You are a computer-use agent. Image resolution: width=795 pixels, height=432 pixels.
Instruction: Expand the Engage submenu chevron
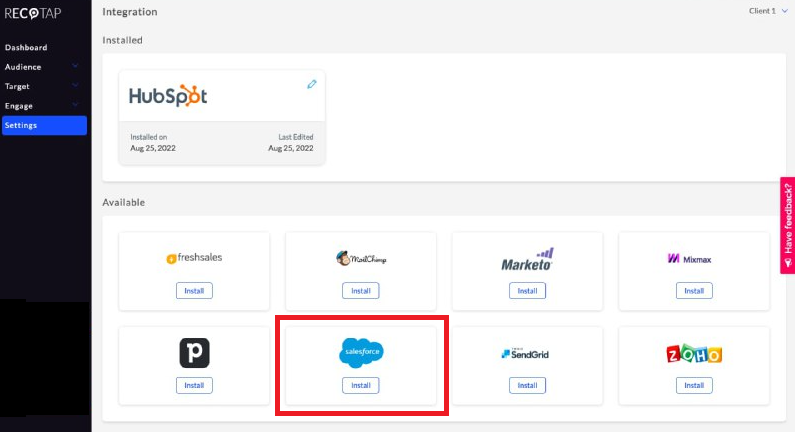(x=75, y=104)
